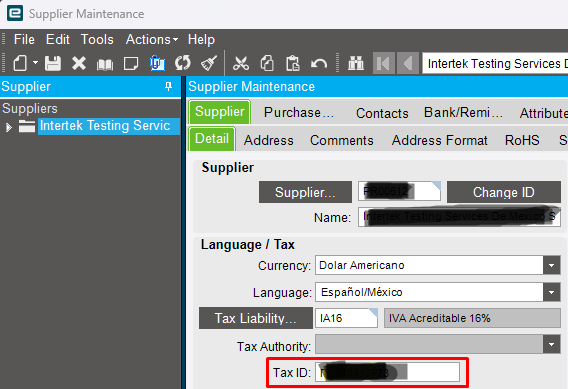Click the folder icon beside Intertek Testing Servic
568x389 pixels.
27,126
